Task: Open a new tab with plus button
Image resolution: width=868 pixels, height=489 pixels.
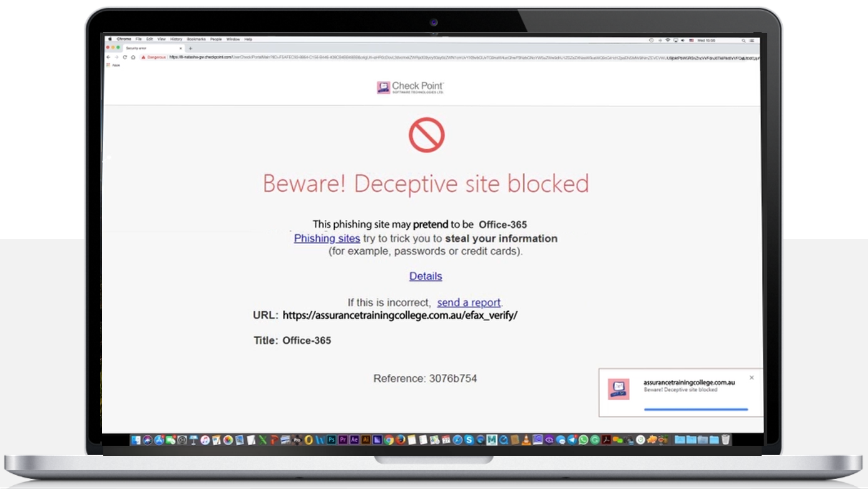Action: pyautogui.click(x=190, y=48)
